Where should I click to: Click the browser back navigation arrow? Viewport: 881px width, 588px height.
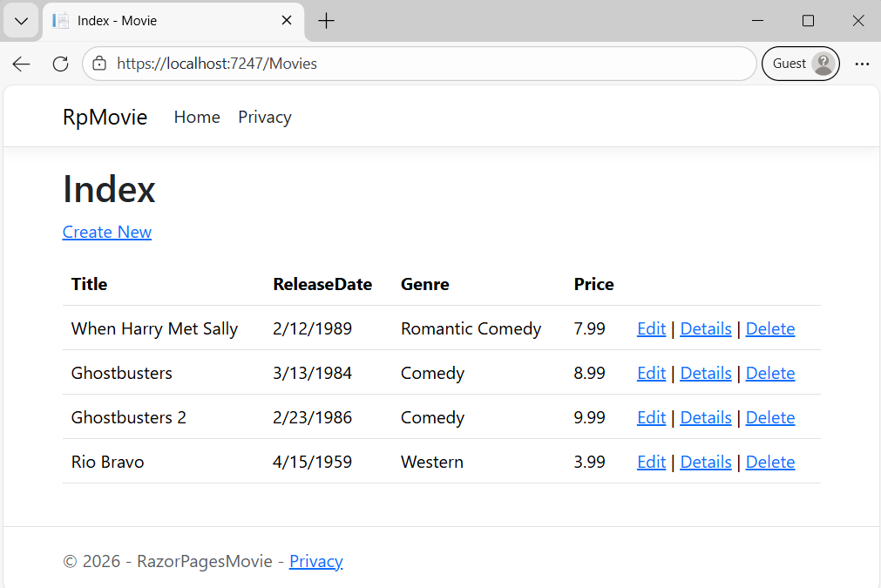(x=21, y=64)
